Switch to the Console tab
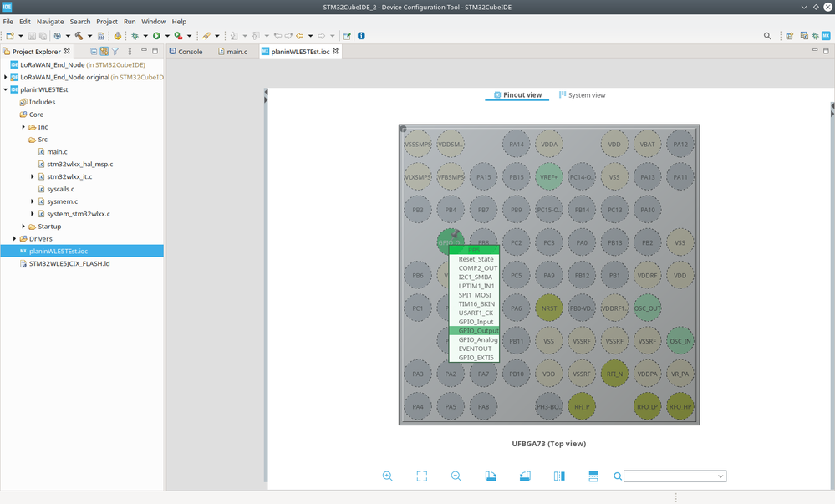This screenshot has width=835, height=504. 186,52
